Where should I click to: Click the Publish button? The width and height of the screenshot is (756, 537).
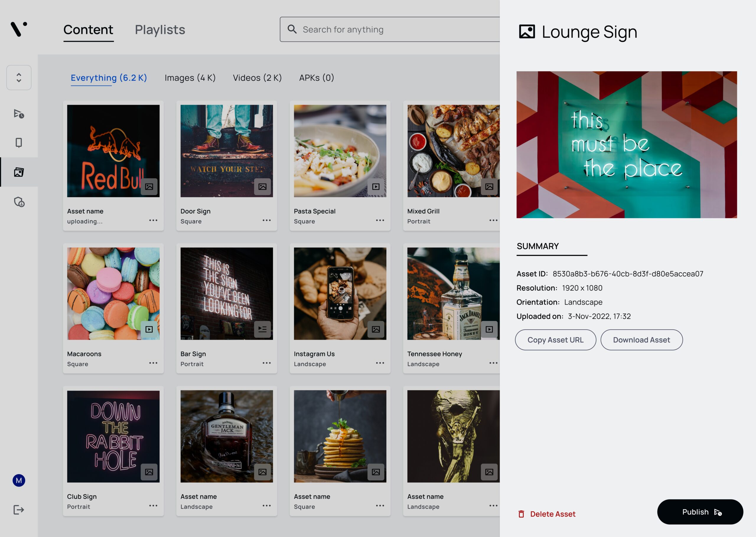pos(700,512)
